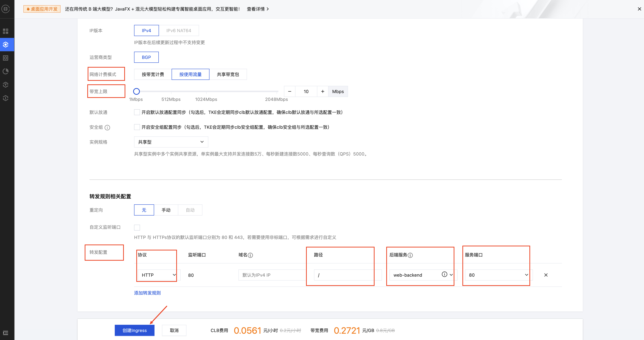
Task: Open the pie chart icon in sidebar
Action: (x=6, y=71)
